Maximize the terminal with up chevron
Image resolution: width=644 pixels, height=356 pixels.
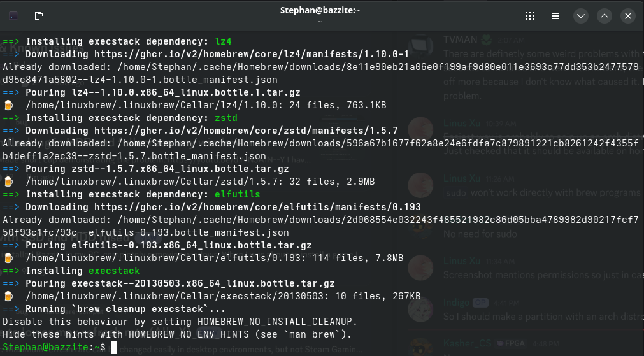click(605, 16)
